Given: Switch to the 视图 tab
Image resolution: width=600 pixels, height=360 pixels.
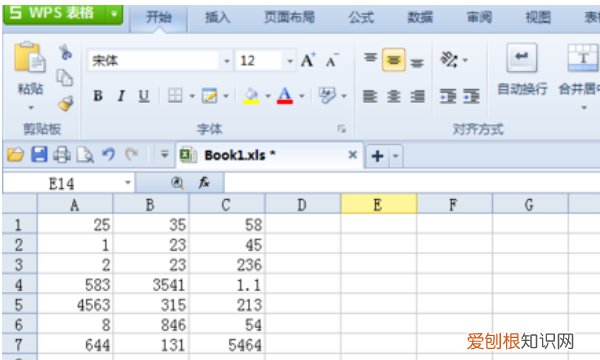Looking at the screenshot, I should pyautogui.click(x=538, y=17).
